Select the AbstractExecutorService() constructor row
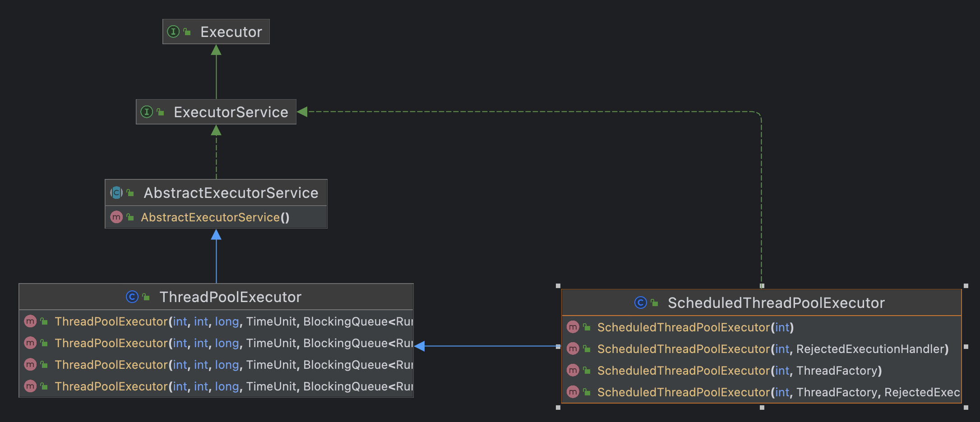 tap(215, 217)
